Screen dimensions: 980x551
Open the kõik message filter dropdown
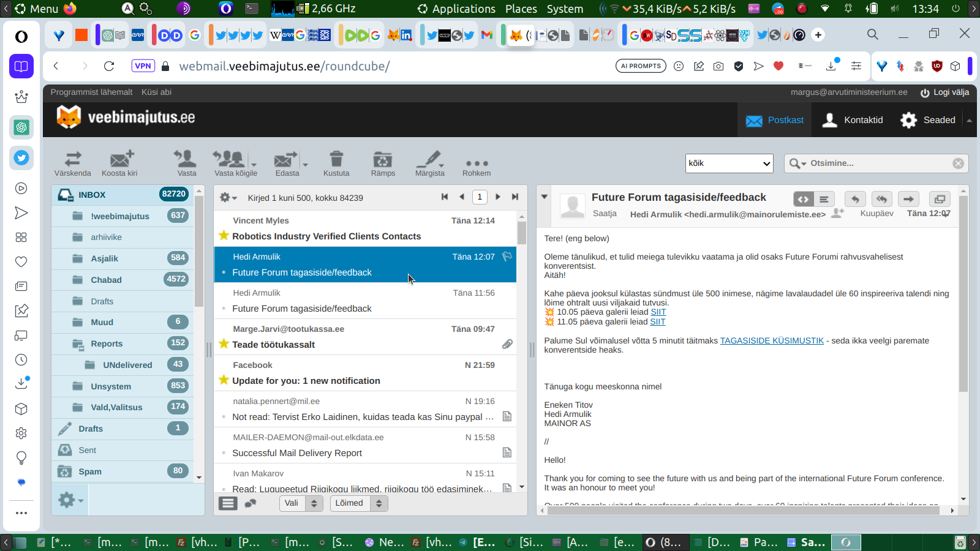(729, 163)
